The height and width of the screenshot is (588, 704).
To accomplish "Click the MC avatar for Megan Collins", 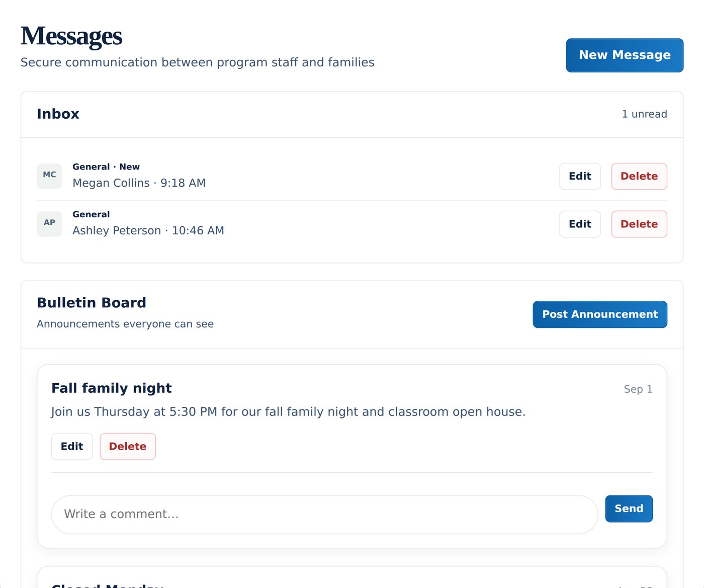I will click(x=49, y=176).
